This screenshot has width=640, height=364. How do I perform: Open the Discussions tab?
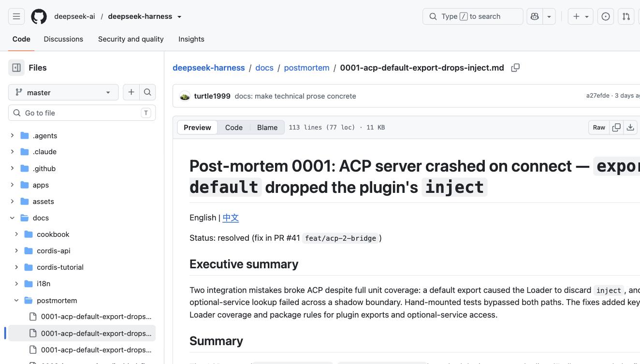coord(63,39)
